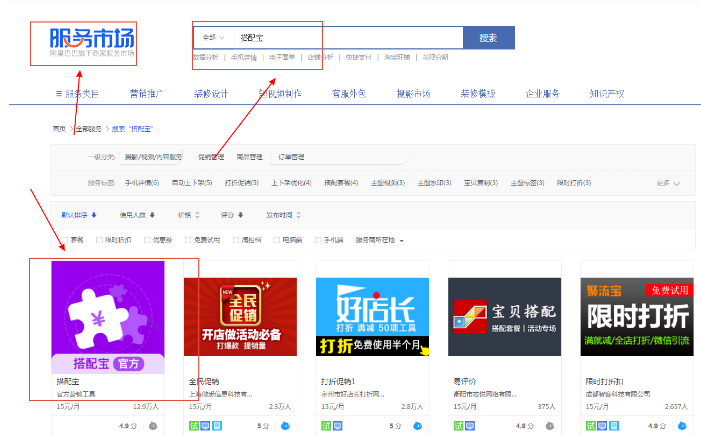
Task: Select the 商品管理 category filter
Action: [249, 157]
